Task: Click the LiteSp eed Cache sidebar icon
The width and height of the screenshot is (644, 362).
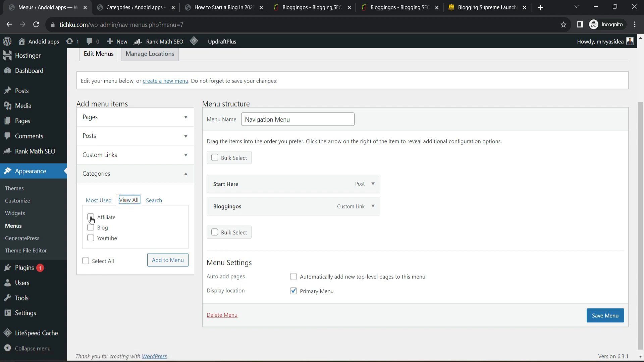Action: click(7, 333)
